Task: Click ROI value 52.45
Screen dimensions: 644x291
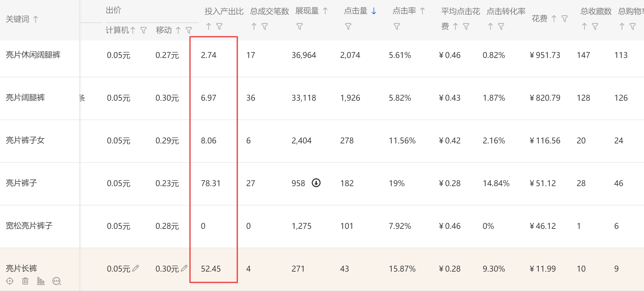Action: click(211, 269)
